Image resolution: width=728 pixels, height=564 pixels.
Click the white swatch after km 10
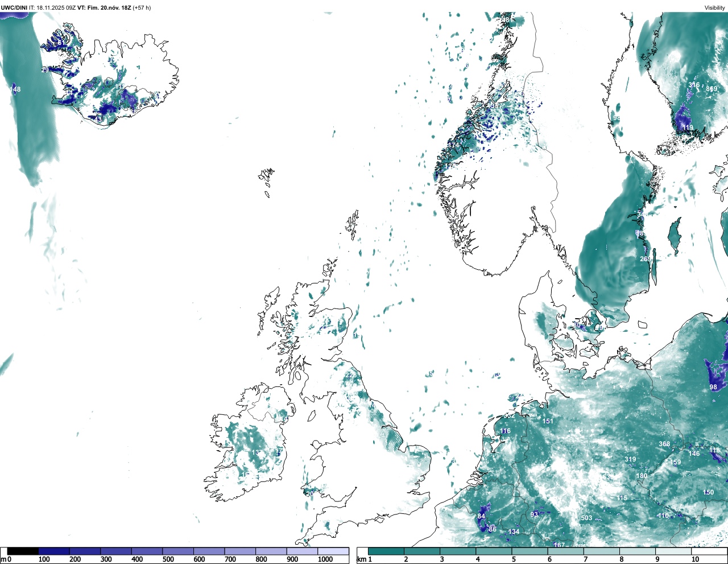pos(709,551)
